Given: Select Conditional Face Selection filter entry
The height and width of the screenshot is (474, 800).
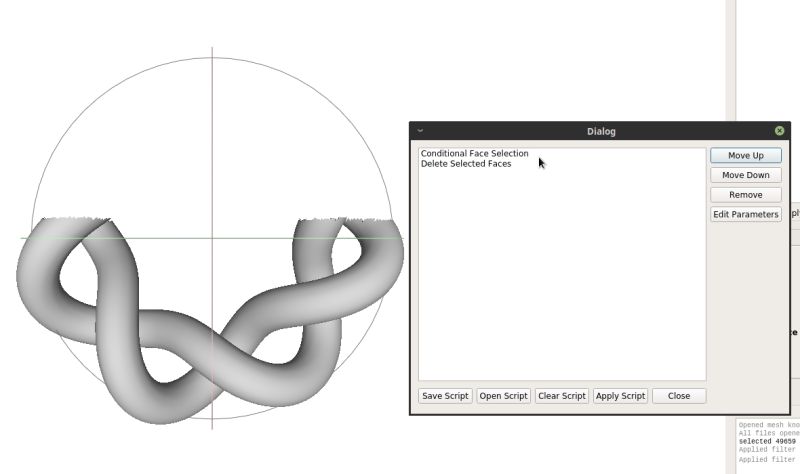Looking at the screenshot, I should point(474,153).
